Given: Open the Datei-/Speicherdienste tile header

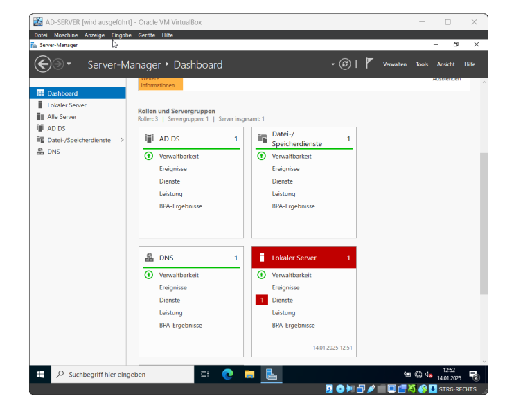Looking at the screenshot, I should click(x=303, y=139).
